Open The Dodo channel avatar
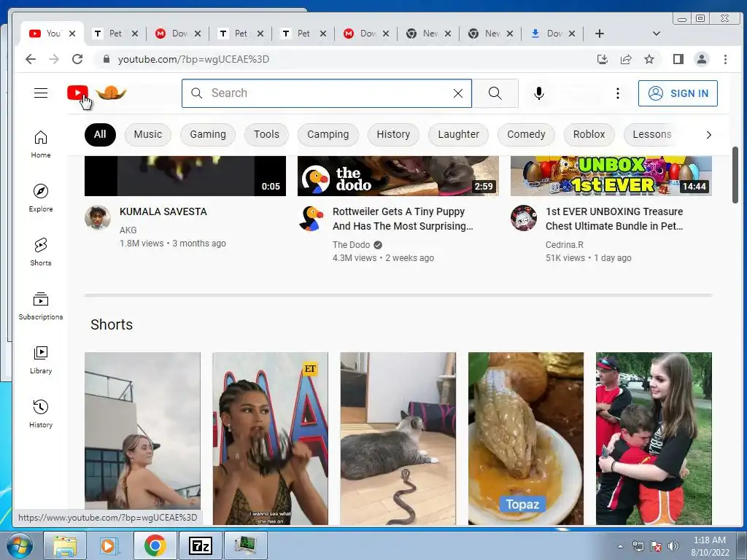This screenshot has width=747, height=560. pos(311,219)
